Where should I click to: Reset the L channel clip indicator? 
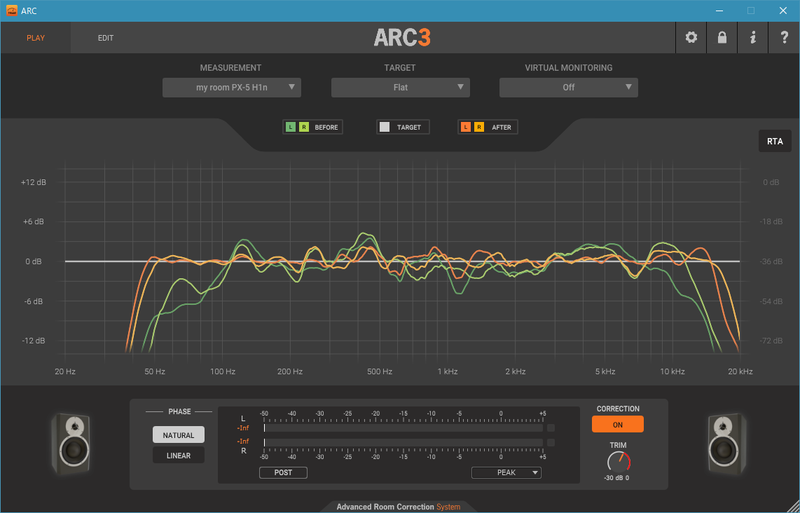tap(551, 428)
